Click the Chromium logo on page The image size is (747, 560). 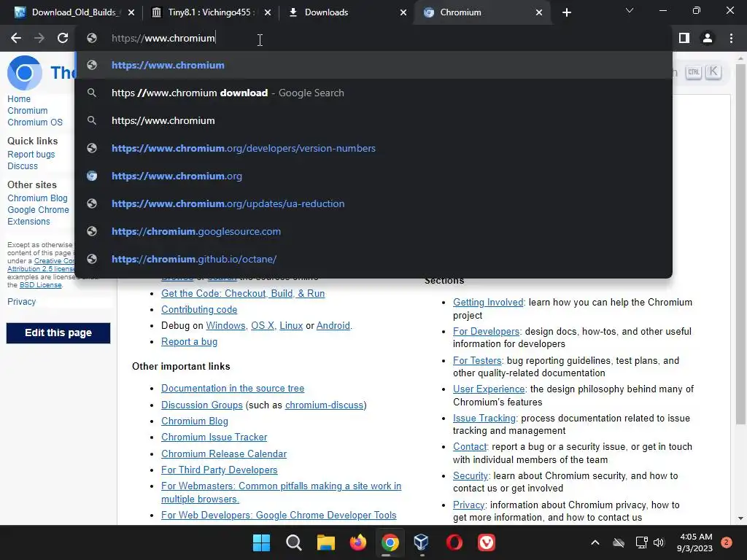(25, 73)
